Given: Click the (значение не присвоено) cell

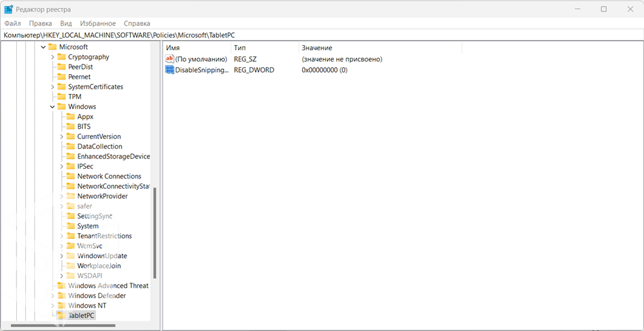Looking at the screenshot, I should pos(342,59).
